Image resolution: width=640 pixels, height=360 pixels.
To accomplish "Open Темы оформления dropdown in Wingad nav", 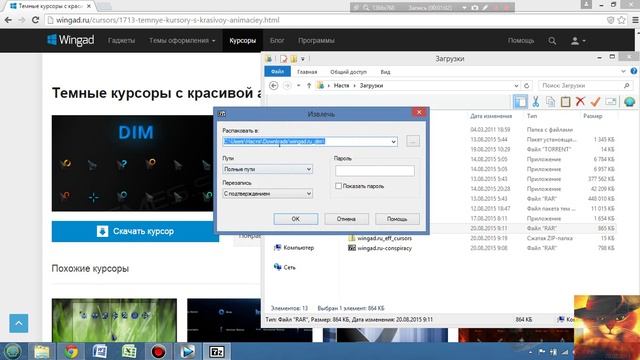I will (182, 40).
